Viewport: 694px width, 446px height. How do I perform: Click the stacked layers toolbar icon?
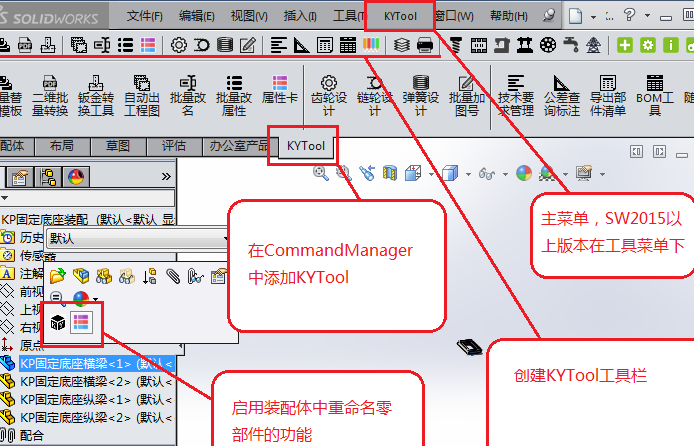(x=401, y=45)
